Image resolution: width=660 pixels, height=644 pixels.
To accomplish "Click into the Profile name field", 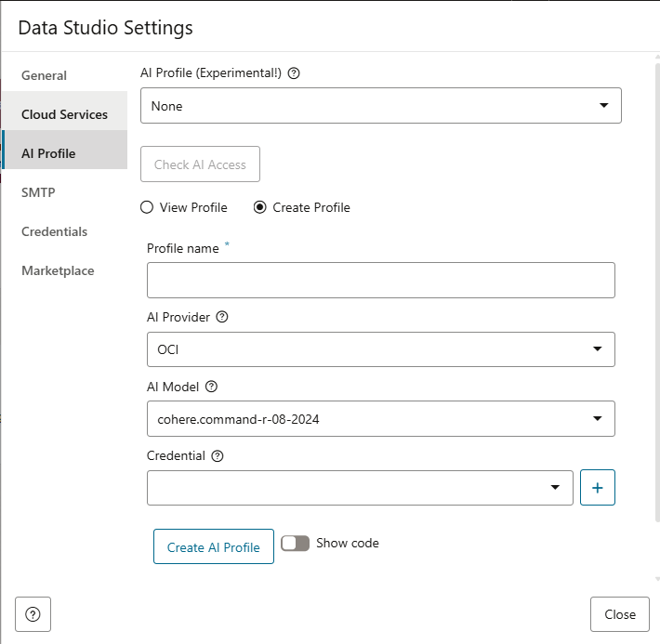I will pos(380,280).
